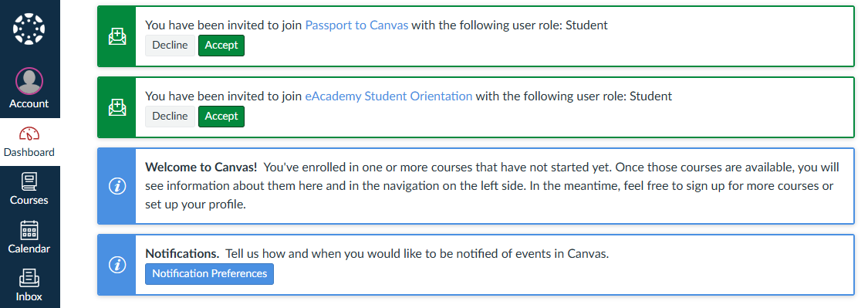
Task: Accept the eAcademy Student Orientation invitation
Action: point(221,117)
